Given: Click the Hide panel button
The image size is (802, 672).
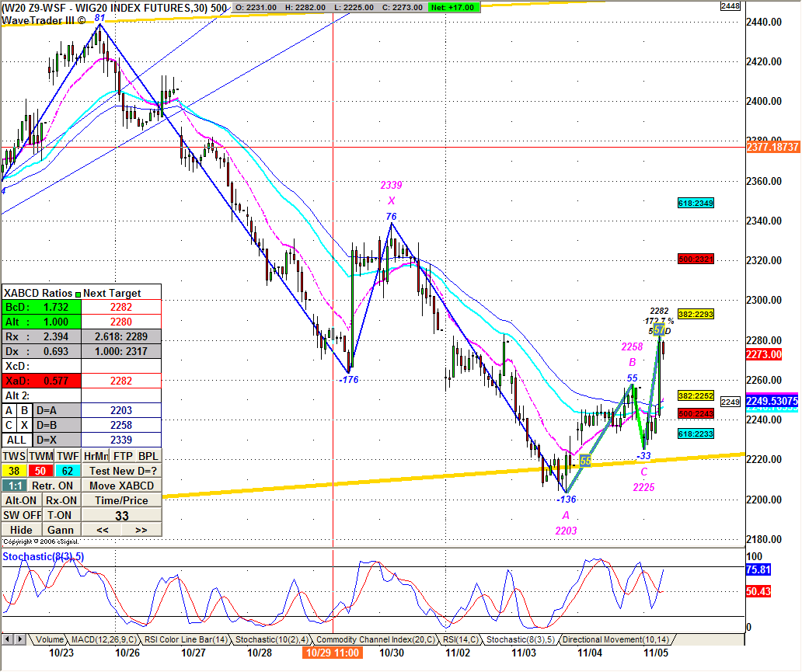Looking at the screenshot, I should [20, 530].
